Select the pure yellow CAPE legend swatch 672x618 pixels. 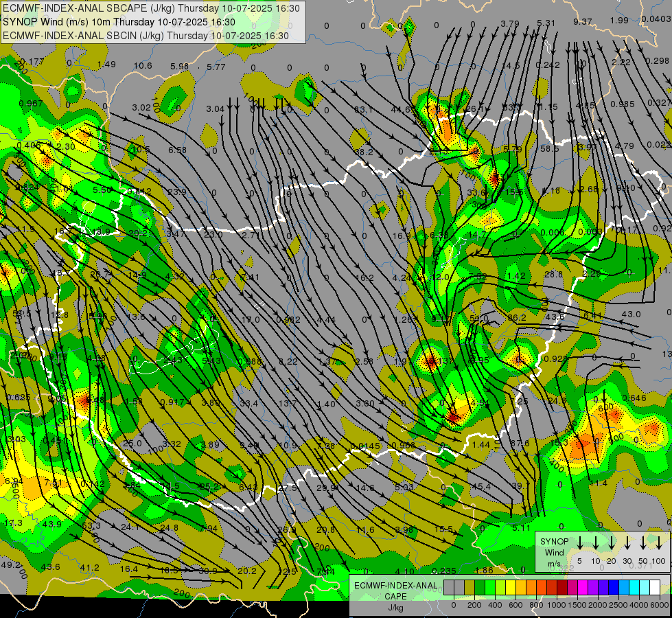coord(511,588)
